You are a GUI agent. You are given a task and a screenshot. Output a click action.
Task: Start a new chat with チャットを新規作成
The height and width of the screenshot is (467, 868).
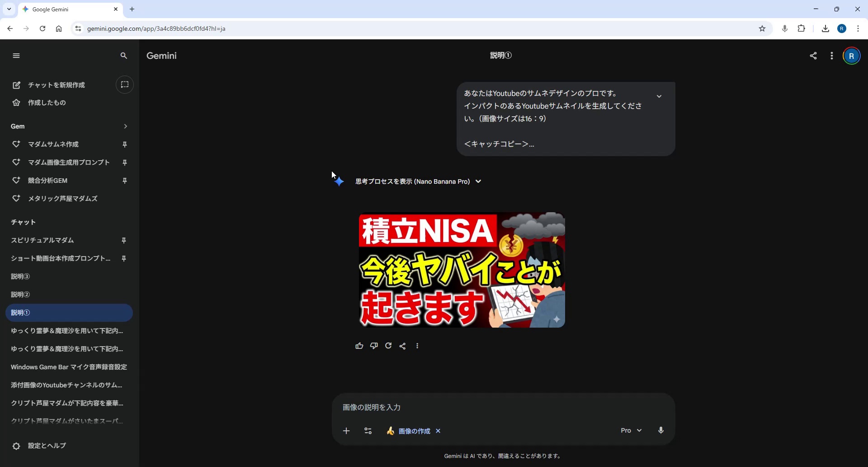coord(56,85)
